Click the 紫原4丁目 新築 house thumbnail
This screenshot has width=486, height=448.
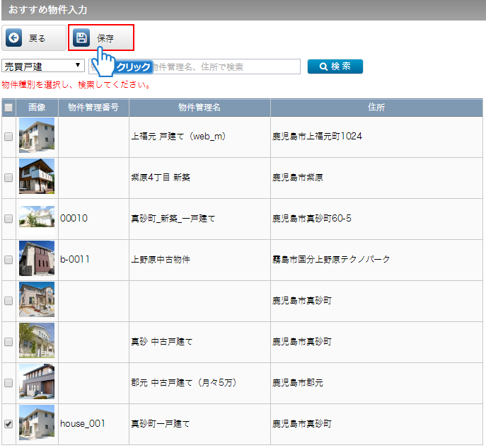(x=36, y=178)
